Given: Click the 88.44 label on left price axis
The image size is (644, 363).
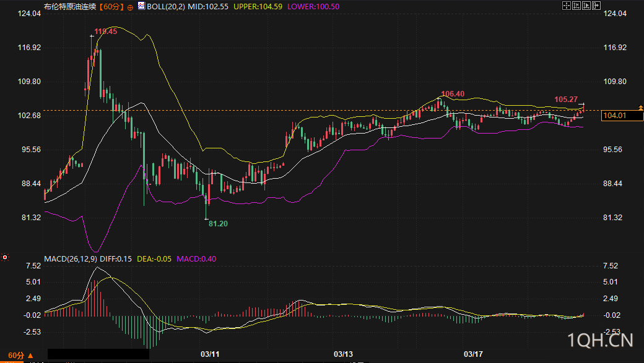Looking at the screenshot, I should [x=31, y=184].
